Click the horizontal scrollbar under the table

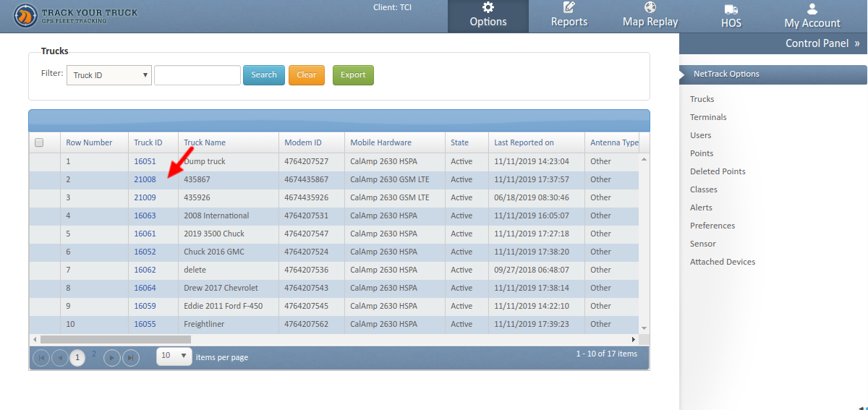point(116,339)
